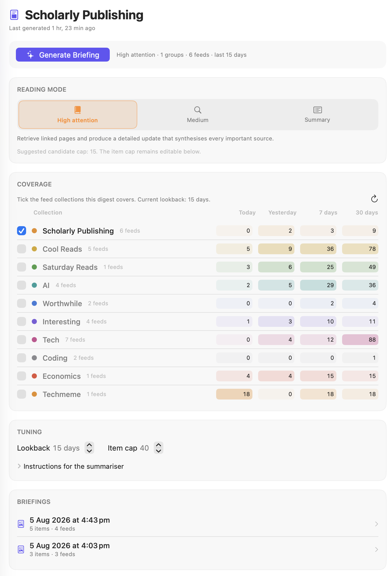Click the list icon for Summary mode
Viewport: 392px width, 576px height.
pyautogui.click(x=317, y=110)
